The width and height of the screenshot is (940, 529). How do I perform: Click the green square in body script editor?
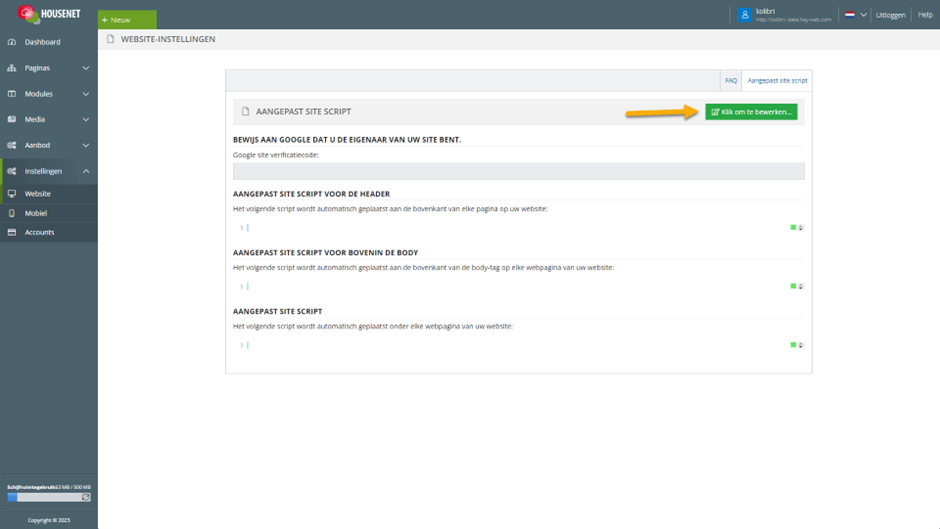(793, 286)
